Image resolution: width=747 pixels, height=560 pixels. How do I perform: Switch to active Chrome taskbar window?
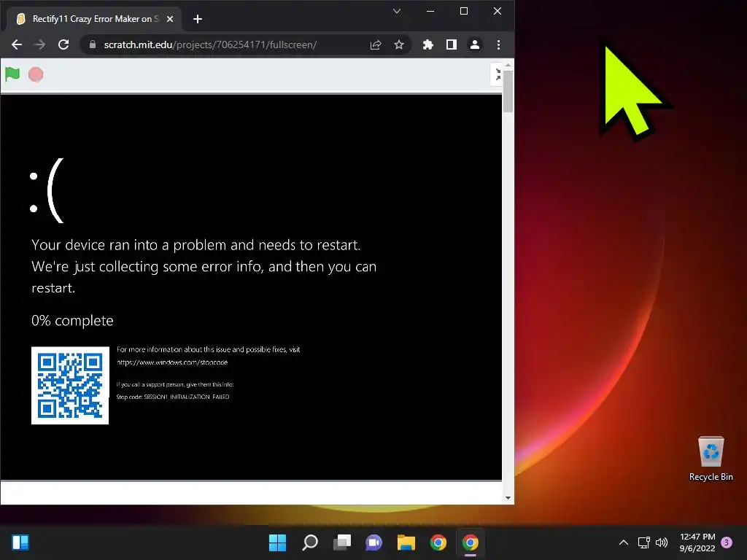pyautogui.click(x=471, y=542)
